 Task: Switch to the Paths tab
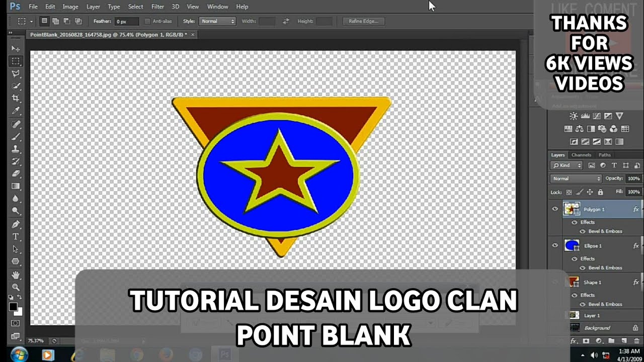604,155
